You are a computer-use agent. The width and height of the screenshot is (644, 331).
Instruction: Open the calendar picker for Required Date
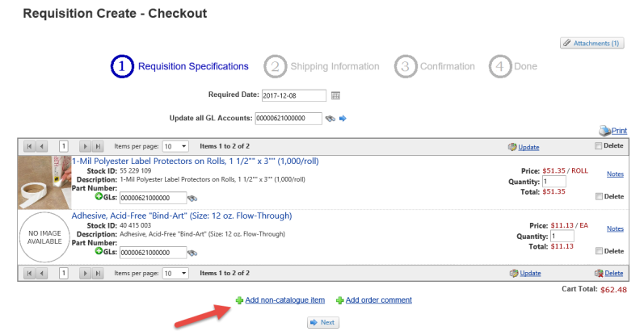[336, 95]
